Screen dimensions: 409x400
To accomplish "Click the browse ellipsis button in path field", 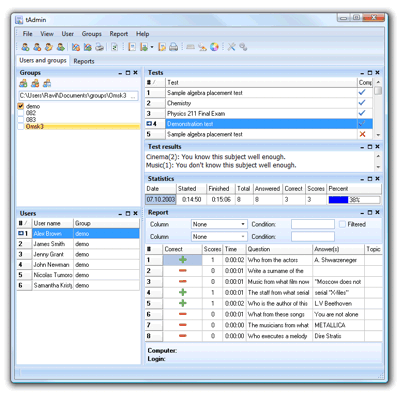I will (133, 96).
